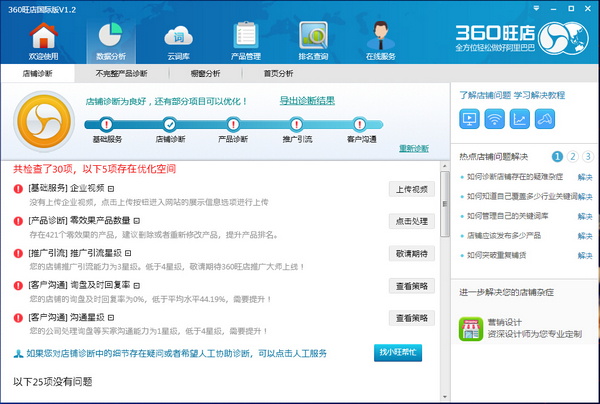Open 在线服务 customer service icon

click(381, 40)
